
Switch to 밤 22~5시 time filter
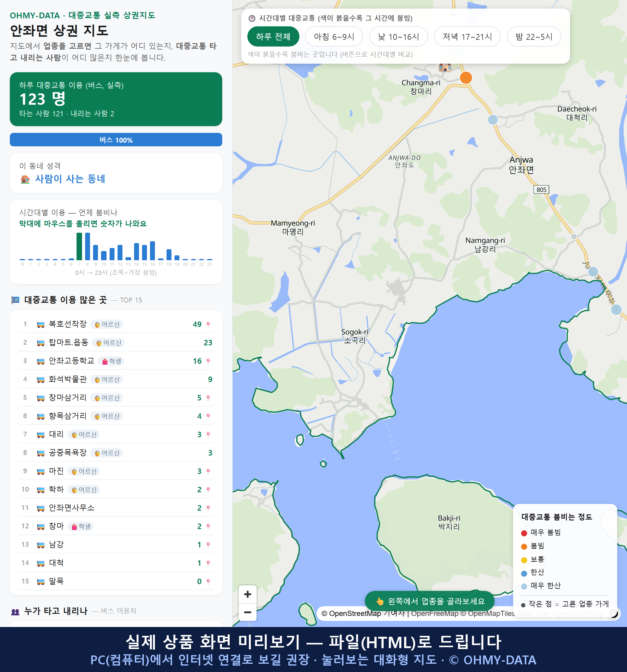coord(534,36)
